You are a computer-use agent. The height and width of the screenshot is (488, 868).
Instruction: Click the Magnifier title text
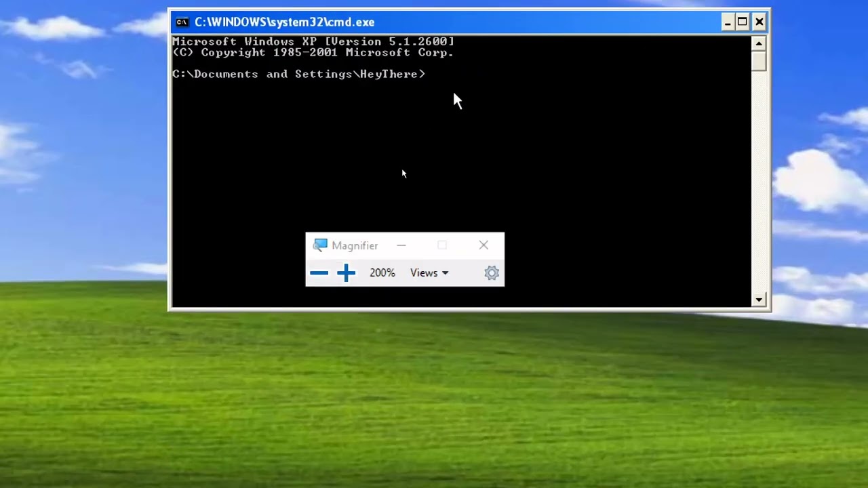355,246
